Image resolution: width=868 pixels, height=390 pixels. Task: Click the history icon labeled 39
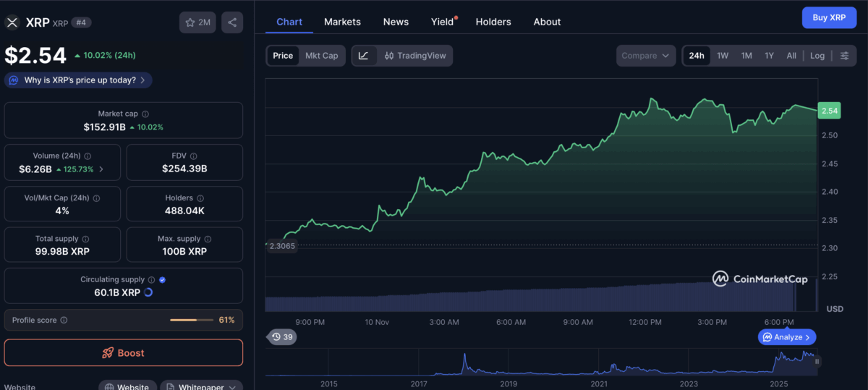coord(282,337)
